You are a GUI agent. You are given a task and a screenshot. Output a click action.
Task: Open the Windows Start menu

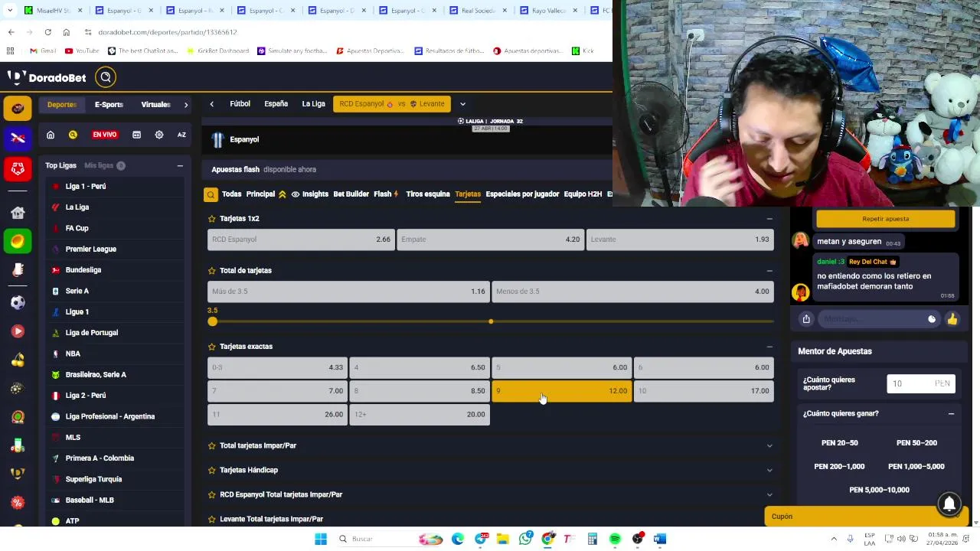coord(321,539)
